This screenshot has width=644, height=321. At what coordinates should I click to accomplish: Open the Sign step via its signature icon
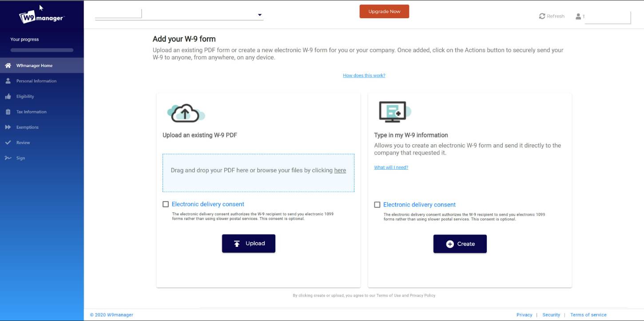tap(8, 158)
